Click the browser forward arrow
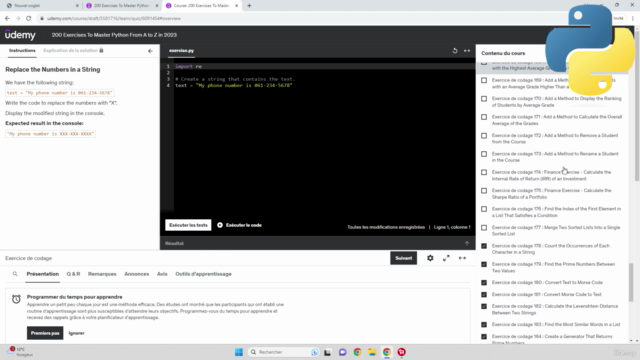Image resolution: width=640 pixels, height=360 pixels. click(x=18, y=18)
